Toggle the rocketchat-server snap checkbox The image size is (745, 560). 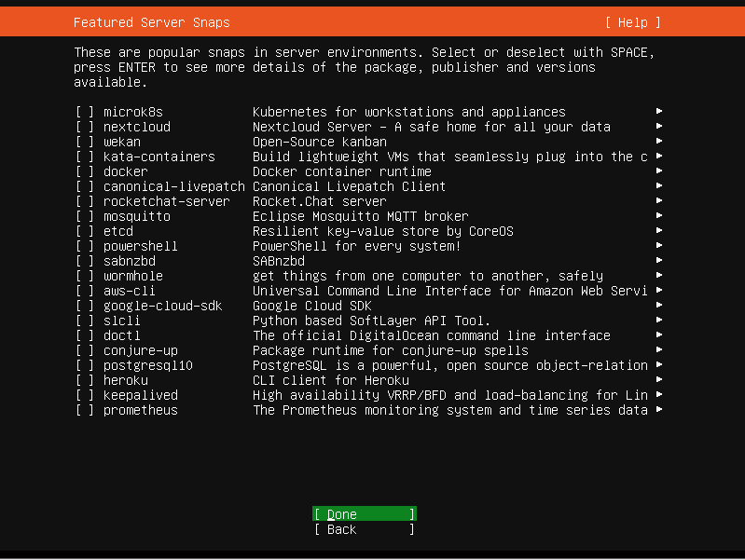click(85, 201)
